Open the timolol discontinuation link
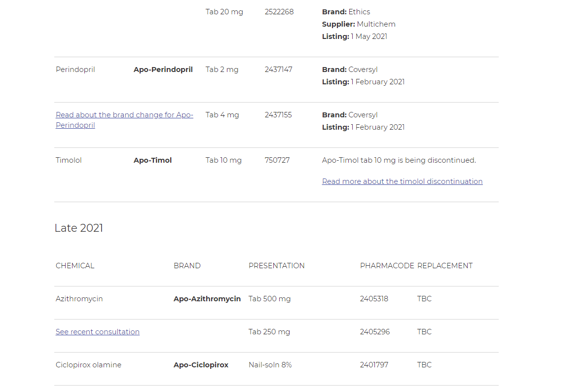The image size is (588, 392). [402, 181]
